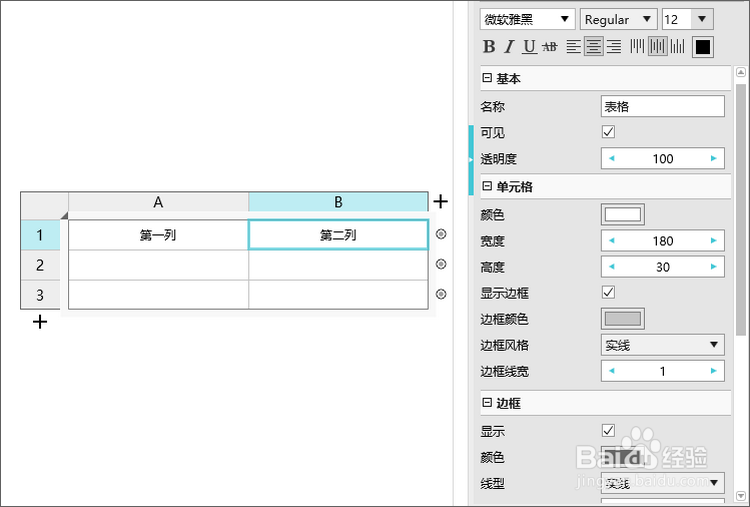Screen dimensions: 750x507
Task: Click plus icon to add table column
Action: (x=441, y=202)
